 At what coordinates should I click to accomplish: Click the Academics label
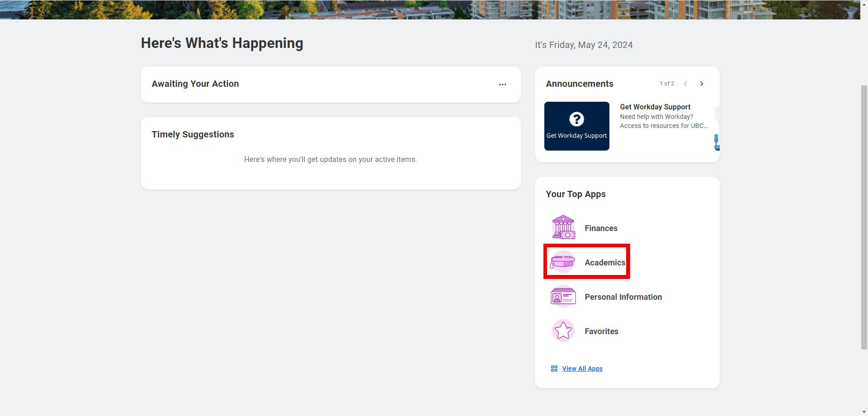pos(605,263)
